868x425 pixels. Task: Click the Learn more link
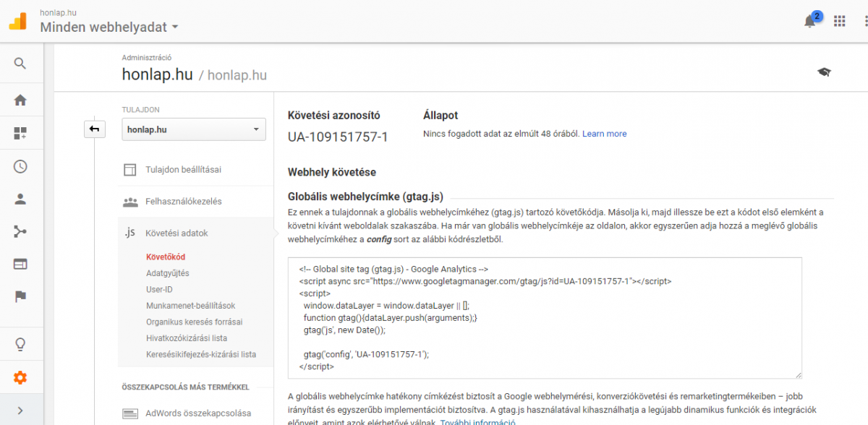click(605, 134)
